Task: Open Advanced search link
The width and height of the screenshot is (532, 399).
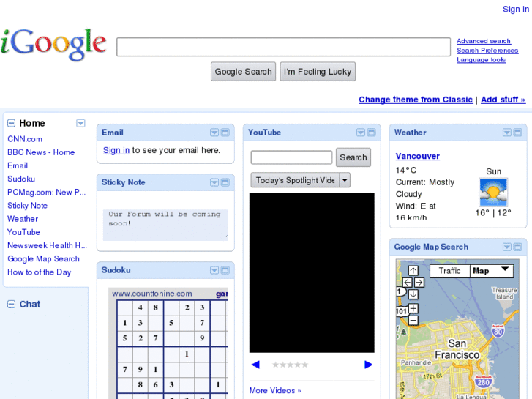Action: point(484,41)
